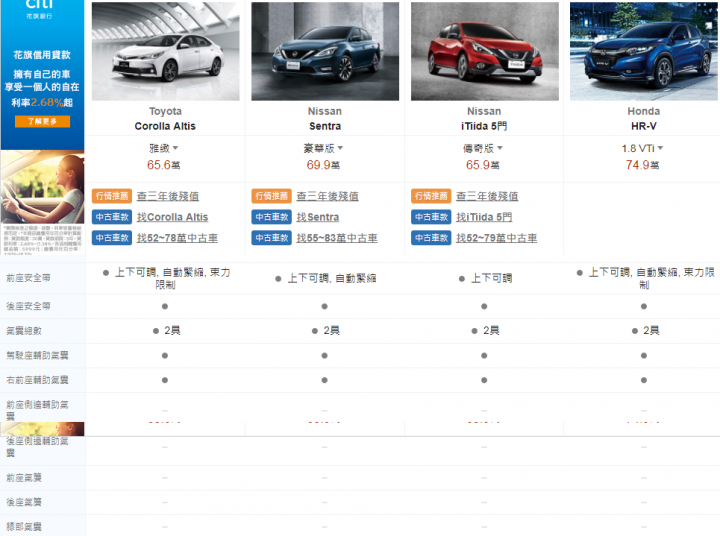Image resolution: width=720 pixels, height=536 pixels.
Task: Select the HR-V model name
Action: point(644,126)
